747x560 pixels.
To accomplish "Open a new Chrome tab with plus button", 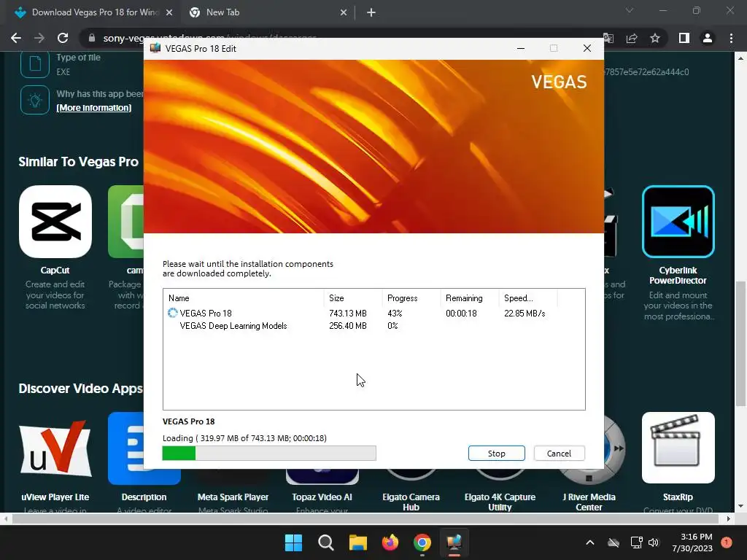I will click(371, 13).
